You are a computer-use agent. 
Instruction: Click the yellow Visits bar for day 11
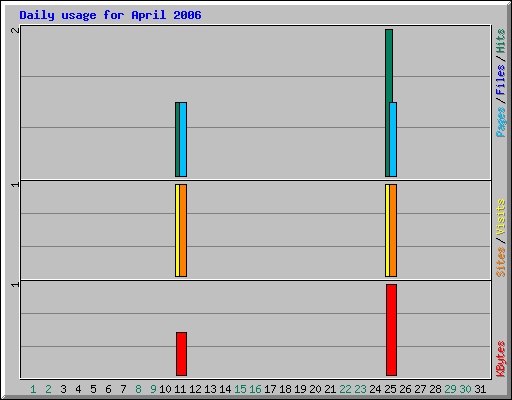click(x=177, y=230)
